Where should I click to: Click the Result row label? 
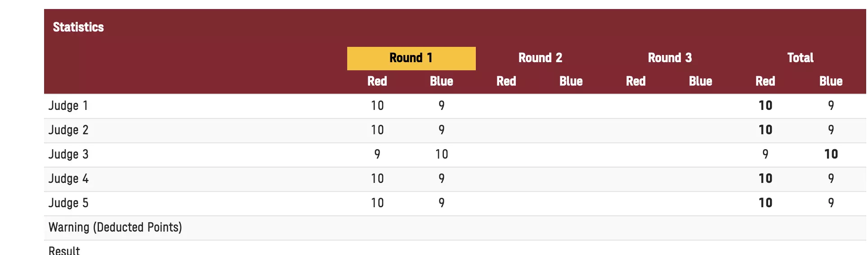point(64,250)
